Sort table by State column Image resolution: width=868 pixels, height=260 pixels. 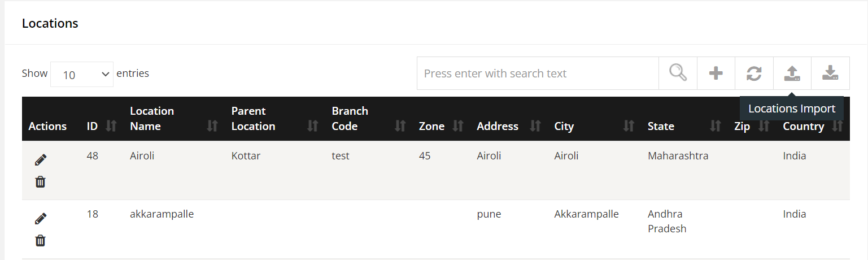pyautogui.click(x=684, y=126)
